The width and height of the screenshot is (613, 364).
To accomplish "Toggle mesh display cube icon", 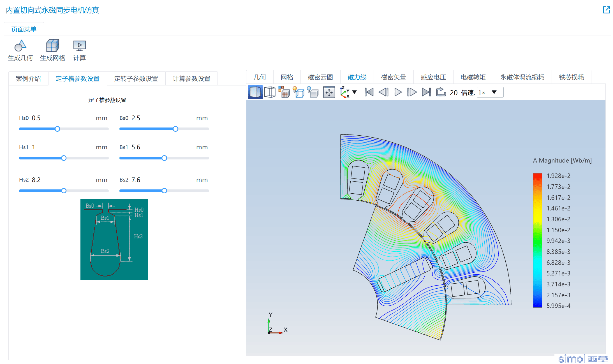I will (x=284, y=92).
